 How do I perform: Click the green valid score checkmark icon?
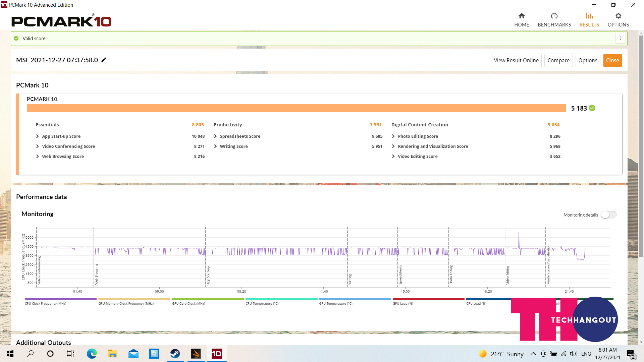16,38
